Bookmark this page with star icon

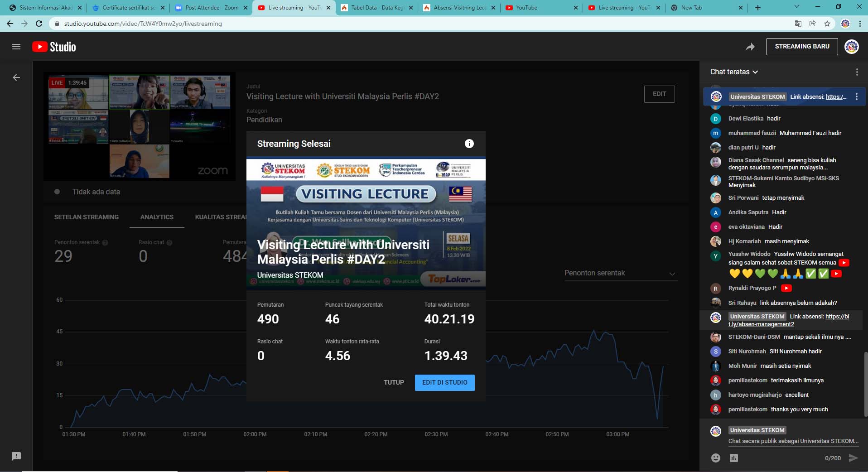pos(827,24)
